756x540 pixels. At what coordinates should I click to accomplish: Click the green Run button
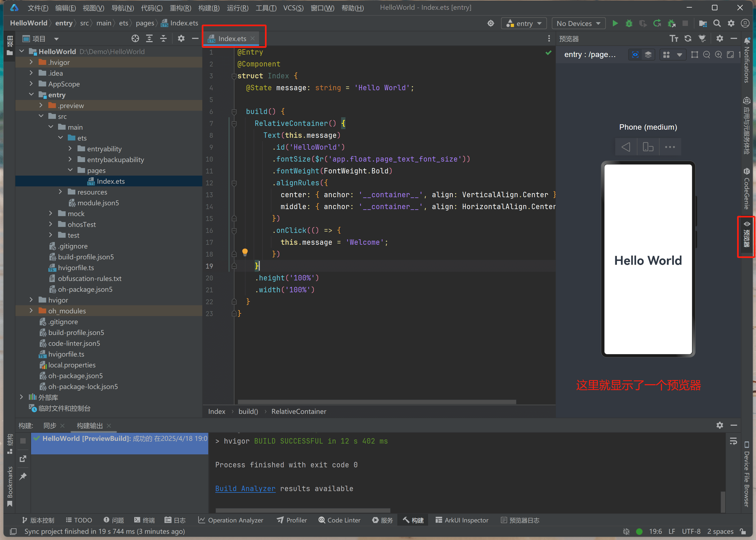click(x=615, y=23)
